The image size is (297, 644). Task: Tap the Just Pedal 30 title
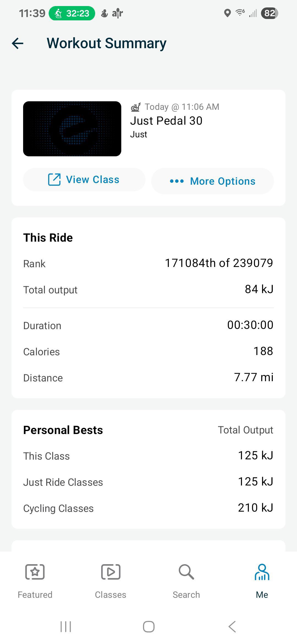tap(166, 121)
